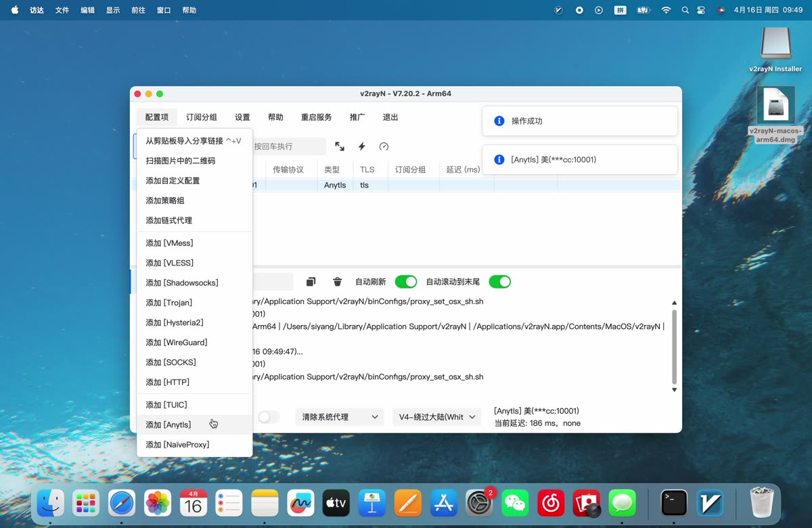Viewport: 812px width, 528px height.
Task: Click the v2rayN icon in menu bar
Action: tap(559, 10)
